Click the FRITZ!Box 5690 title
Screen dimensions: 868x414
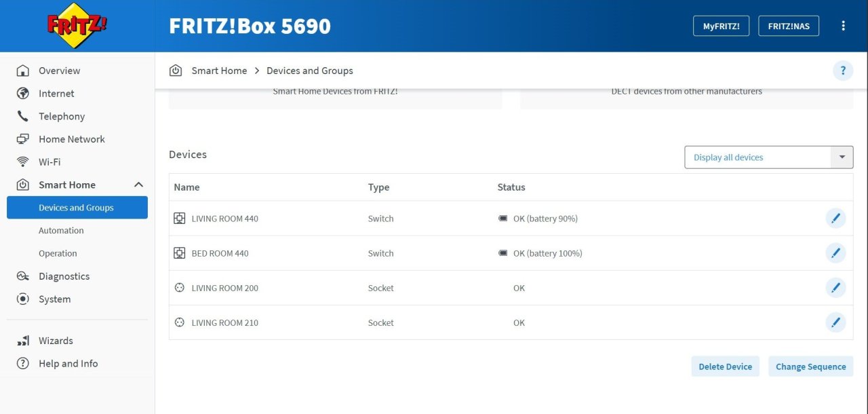point(250,26)
